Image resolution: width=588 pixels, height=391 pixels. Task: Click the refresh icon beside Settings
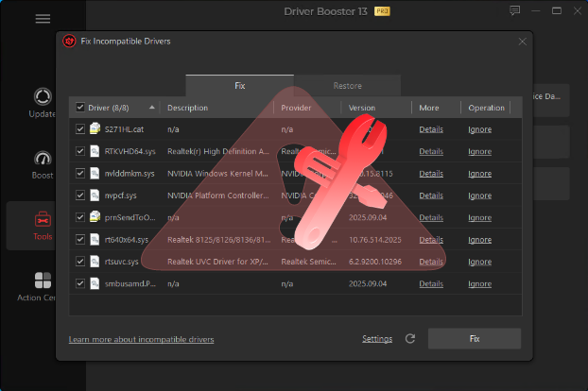click(x=410, y=339)
